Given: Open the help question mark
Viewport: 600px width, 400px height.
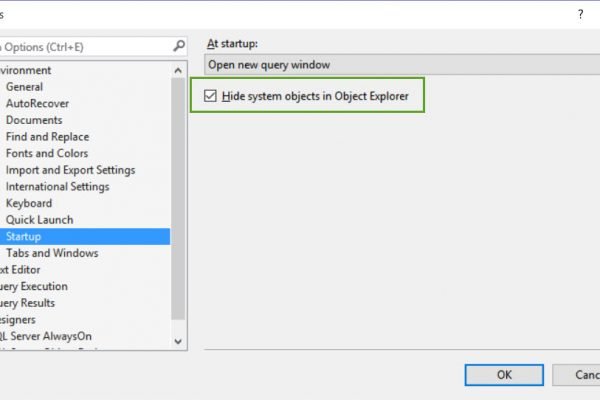Looking at the screenshot, I should point(580,15).
